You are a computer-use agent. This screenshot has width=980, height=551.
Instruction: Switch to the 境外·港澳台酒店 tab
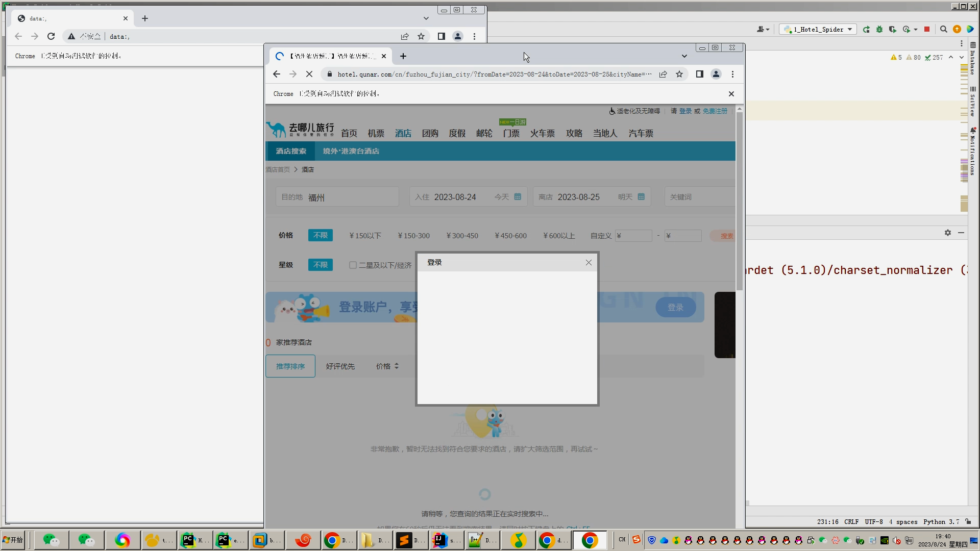tap(351, 152)
